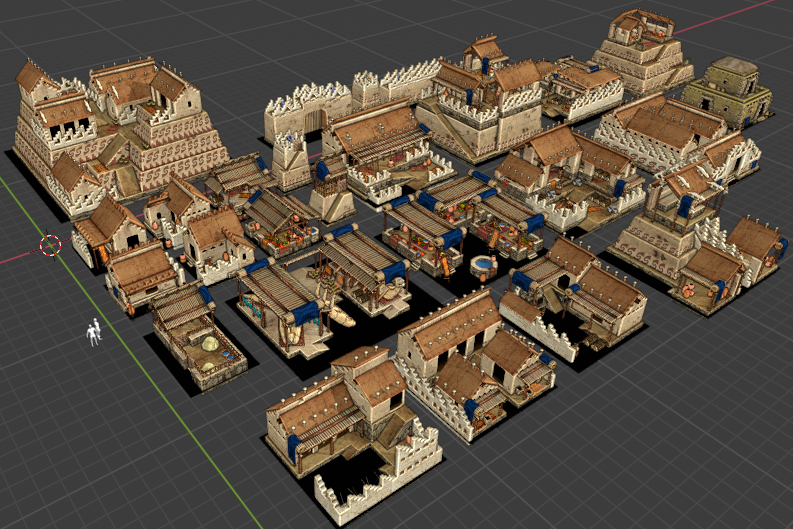Select the large multi-roof building at bottom center
Image resolution: width=793 pixels, height=529 pixels.
tap(470, 360)
